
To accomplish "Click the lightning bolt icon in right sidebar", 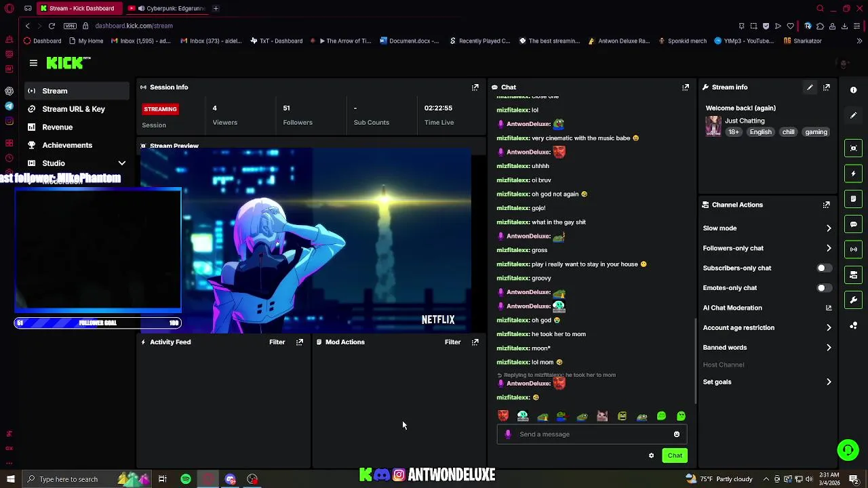I will point(854,174).
